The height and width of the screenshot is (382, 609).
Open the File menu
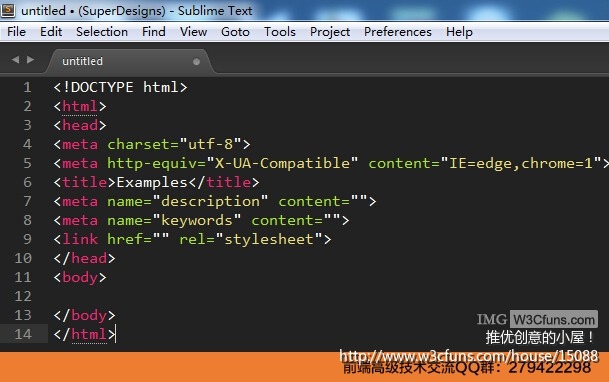point(16,32)
